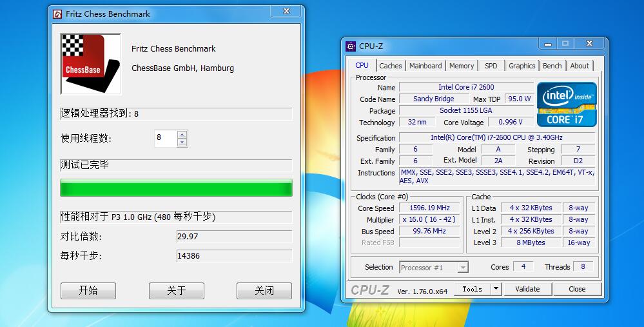Click the thread count input field showing 8
This screenshot has width=644, height=327.
166,139
